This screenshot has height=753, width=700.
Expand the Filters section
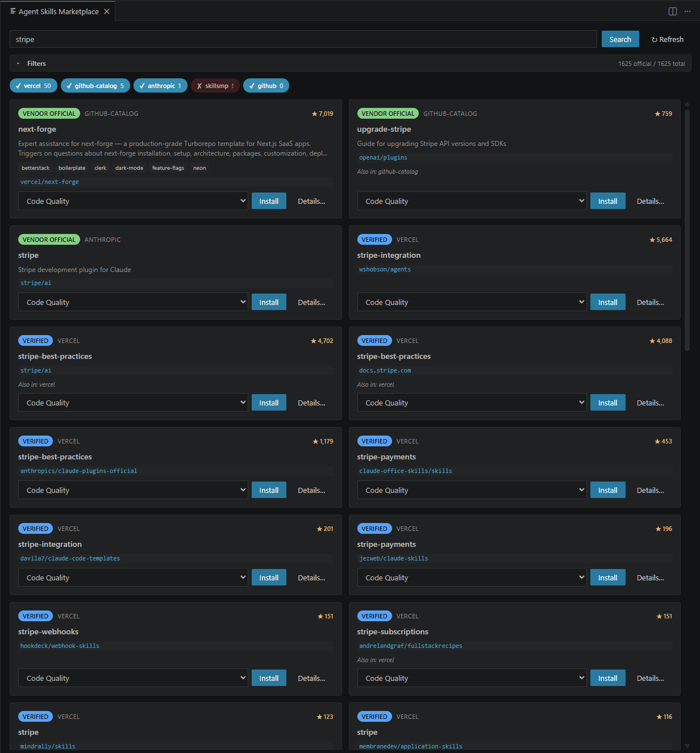[31, 63]
